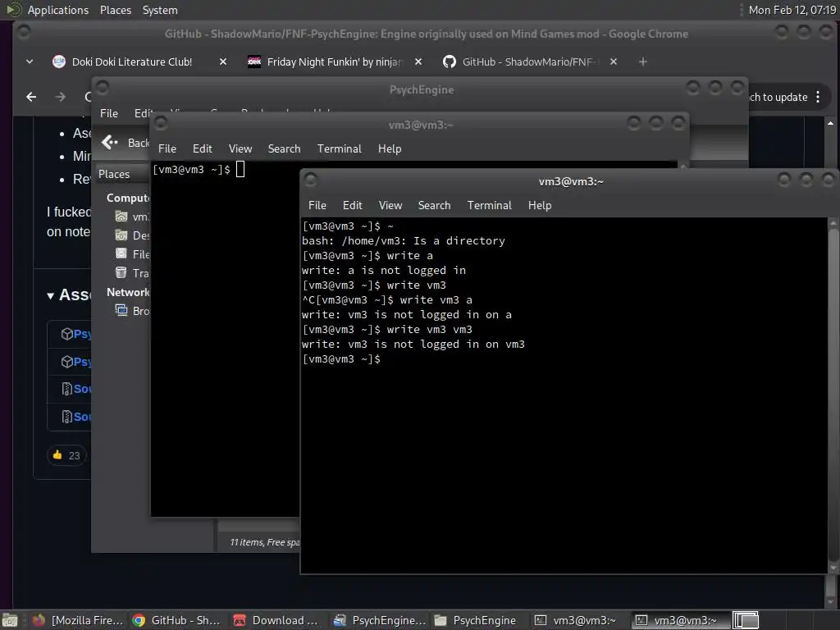This screenshot has height=630, width=840.
Task: Open Edit menu in front terminal window
Action: (x=352, y=206)
